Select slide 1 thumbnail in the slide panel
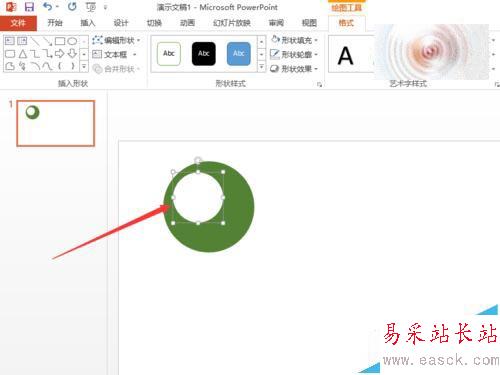The height and width of the screenshot is (375, 500). pos(56,123)
